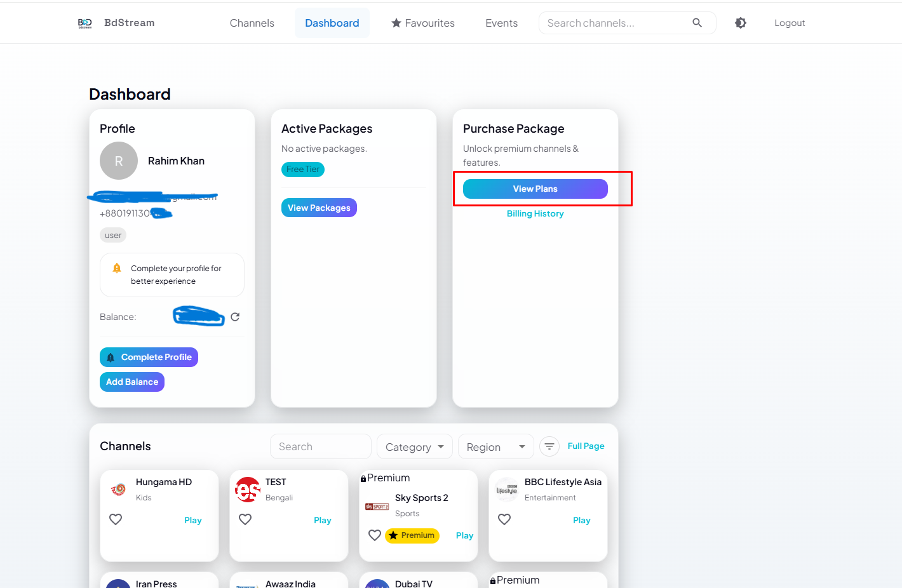Click the Rahim Khan profile avatar
This screenshot has width=902, height=588.
(119, 161)
